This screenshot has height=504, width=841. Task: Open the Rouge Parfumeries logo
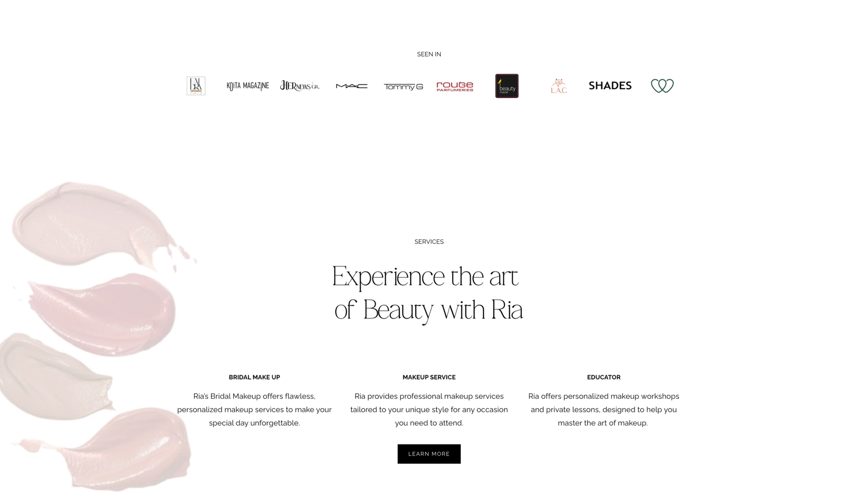click(x=455, y=86)
